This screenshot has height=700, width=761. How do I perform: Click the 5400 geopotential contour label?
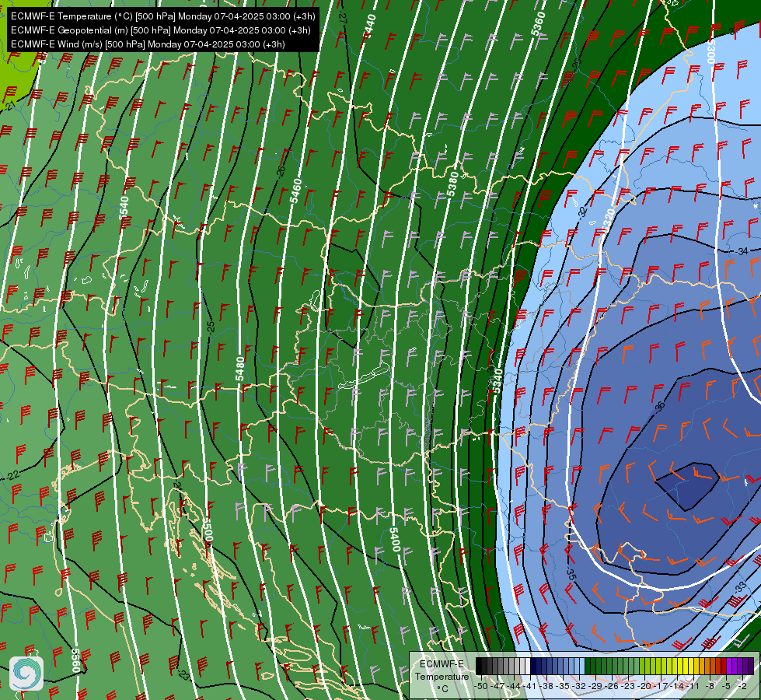[x=395, y=539]
